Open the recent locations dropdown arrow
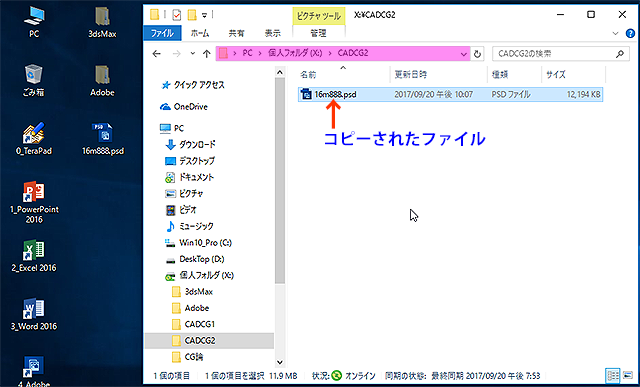This screenshot has width=640, height=387. [193, 54]
